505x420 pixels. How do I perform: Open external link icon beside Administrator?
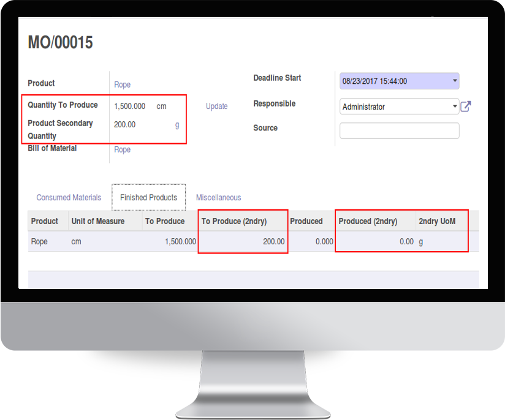tap(465, 107)
